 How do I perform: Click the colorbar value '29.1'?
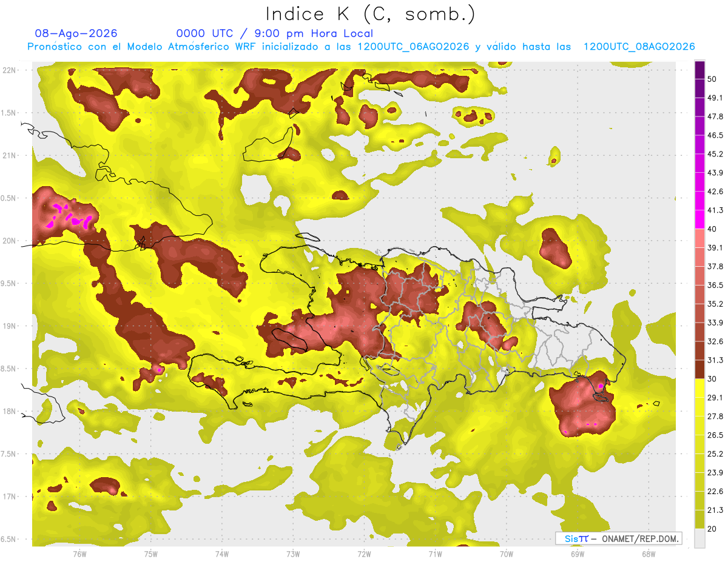coord(716,397)
